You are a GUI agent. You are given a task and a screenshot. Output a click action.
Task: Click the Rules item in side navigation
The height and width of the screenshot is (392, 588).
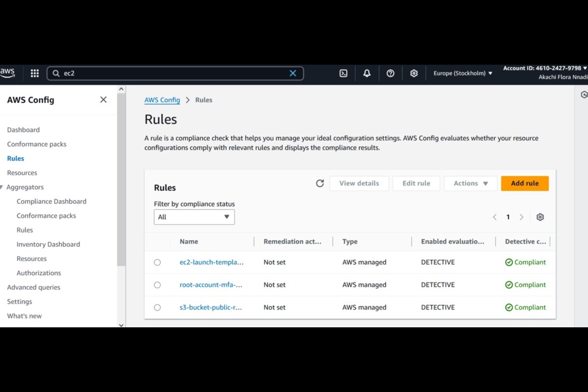pos(16,158)
